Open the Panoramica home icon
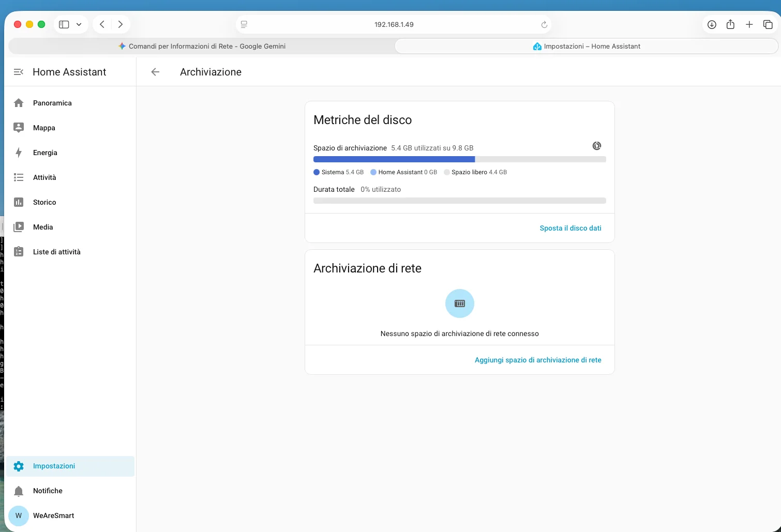Image resolution: width=781 pixels, height=532 pixels. tap(19, 103)
